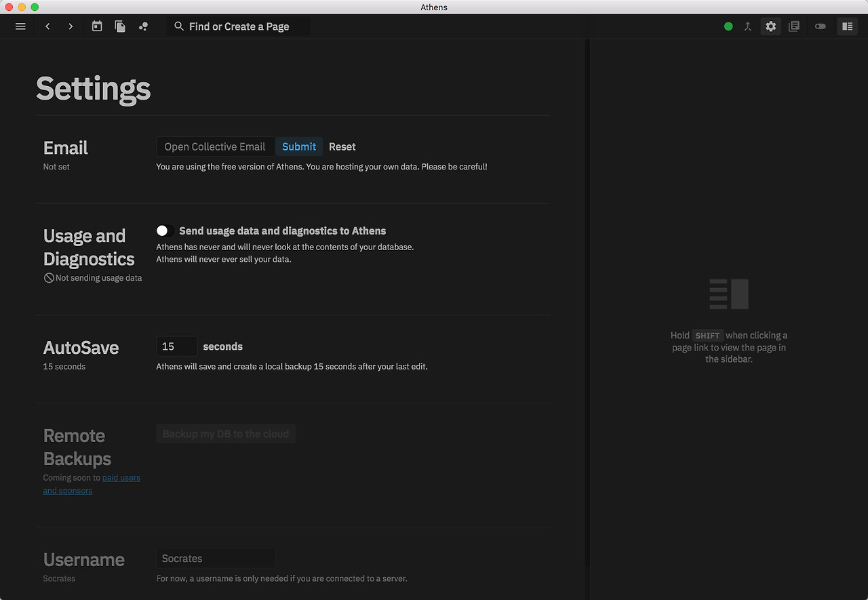Click Backup my DB to the cloud

[226, 434]
